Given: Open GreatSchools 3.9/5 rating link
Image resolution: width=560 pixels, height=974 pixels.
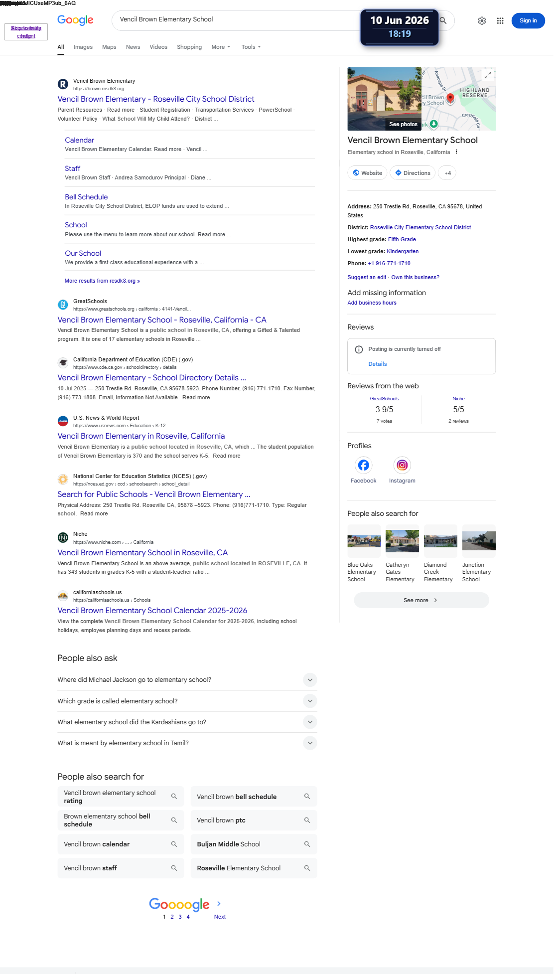Looking at the screenshot, I should coord(384,399).
